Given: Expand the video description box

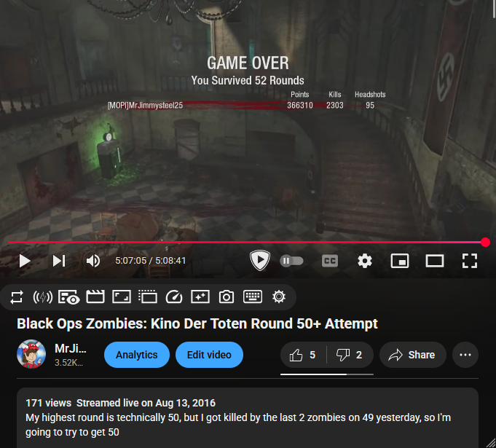Looking at the screenshot, I should click(x=248, y=417).
